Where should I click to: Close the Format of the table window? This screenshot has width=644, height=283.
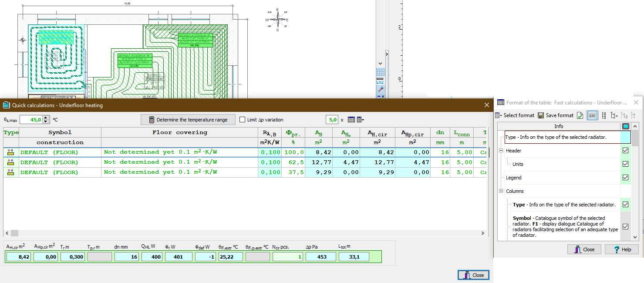pos(636,103)
